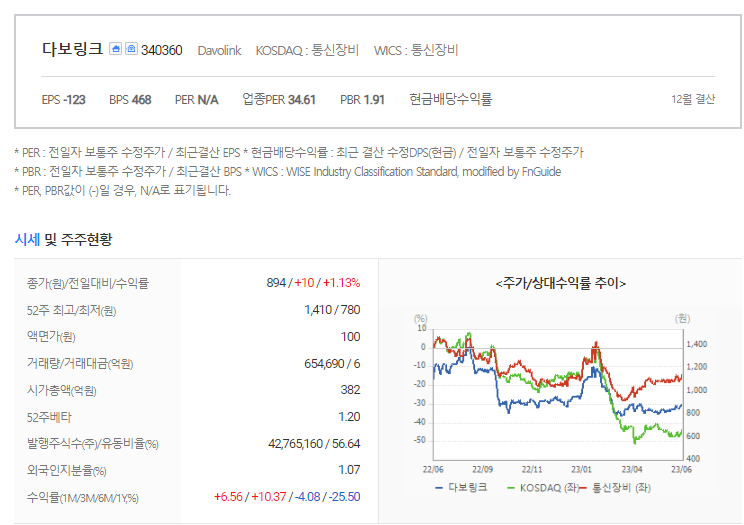Click the PER footnote line starting with * PER :

point(299,153)
